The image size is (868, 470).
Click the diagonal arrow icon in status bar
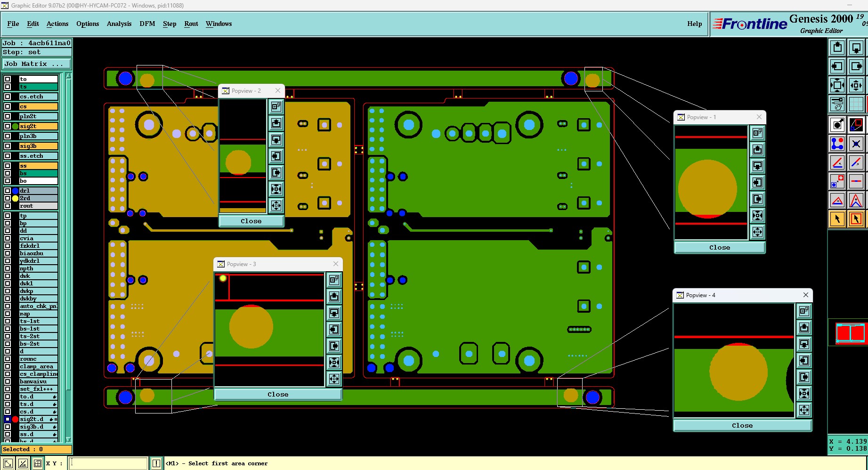(8, 463)
